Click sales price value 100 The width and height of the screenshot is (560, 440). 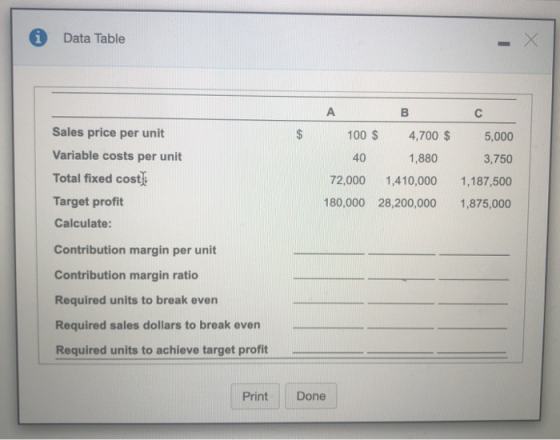357,135
